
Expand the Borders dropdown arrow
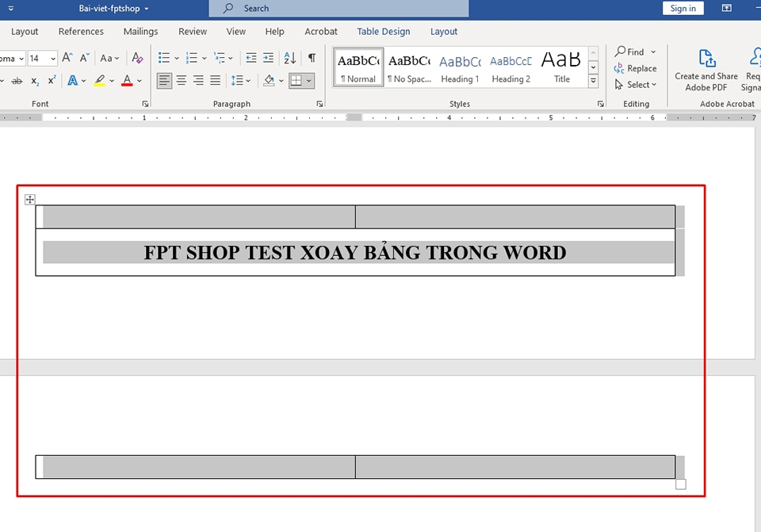[308, 80]
